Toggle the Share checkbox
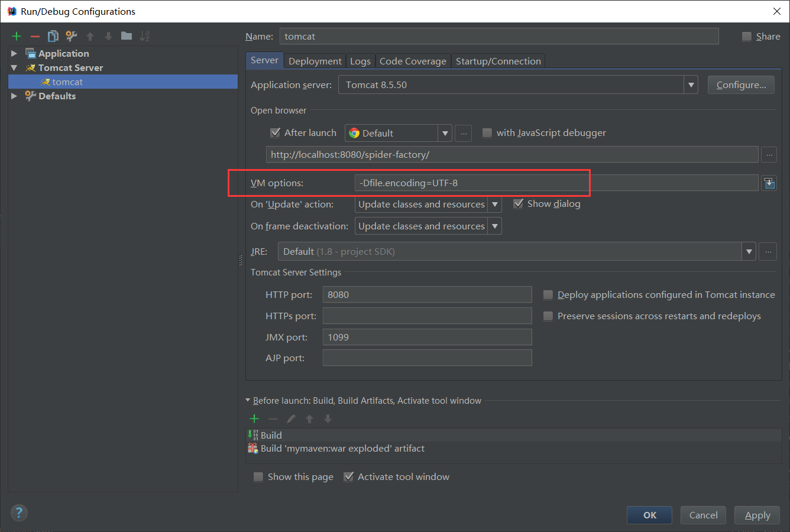790x532 pixels. pos(747,36)
